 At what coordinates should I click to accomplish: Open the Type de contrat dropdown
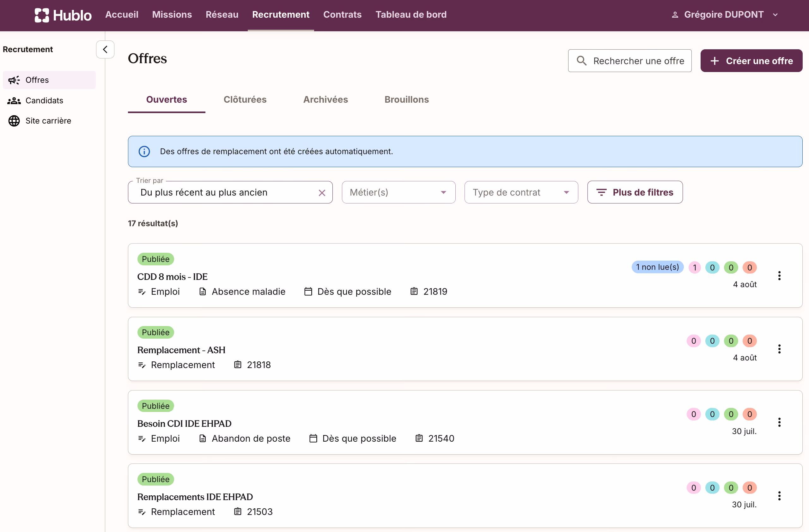pyautogui.click(x=521, y=192)
